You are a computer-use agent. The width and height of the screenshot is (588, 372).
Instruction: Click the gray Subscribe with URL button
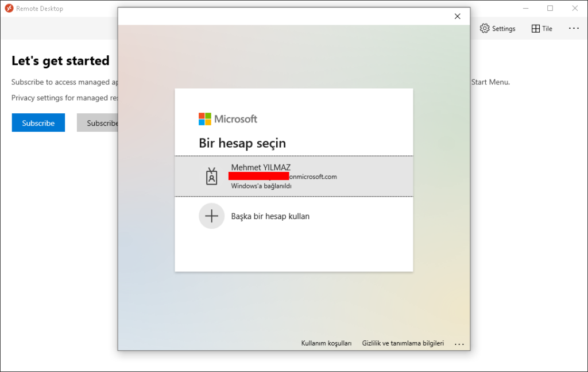point(98,122)
